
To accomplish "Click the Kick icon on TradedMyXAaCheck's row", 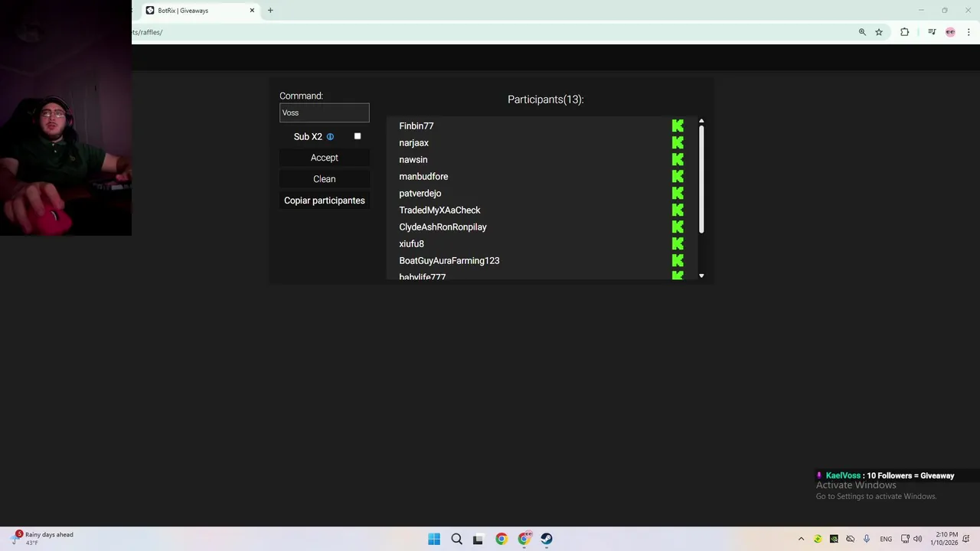I will [678, 210].
